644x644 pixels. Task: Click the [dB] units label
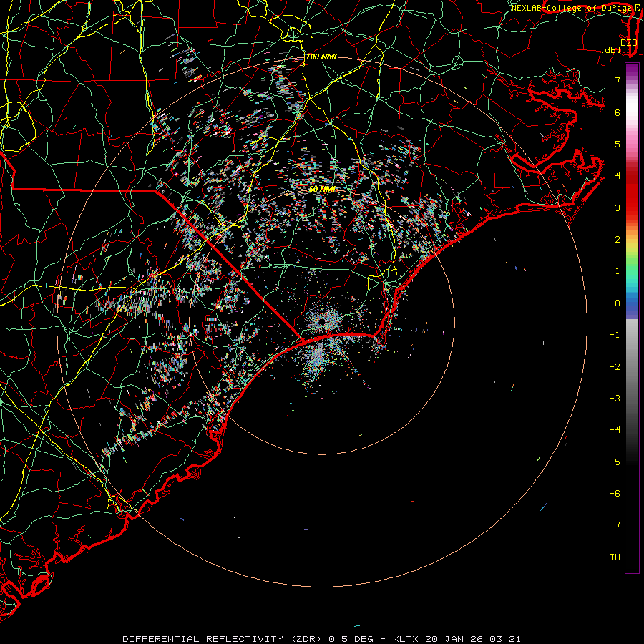(611, 49)
